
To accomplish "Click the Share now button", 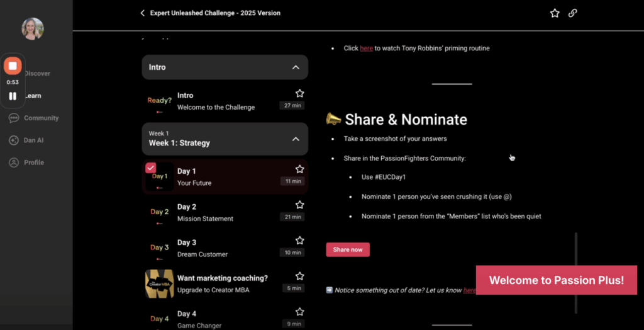I will 348,250.
